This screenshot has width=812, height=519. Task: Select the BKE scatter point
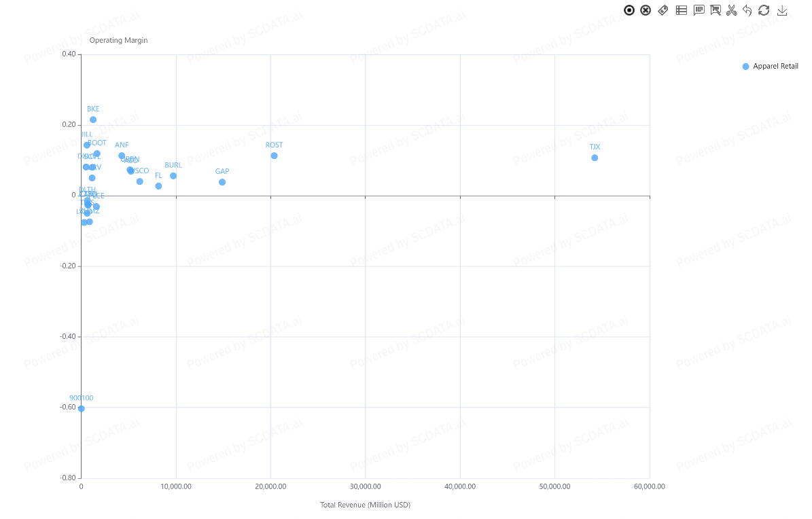tap(93, 120)
